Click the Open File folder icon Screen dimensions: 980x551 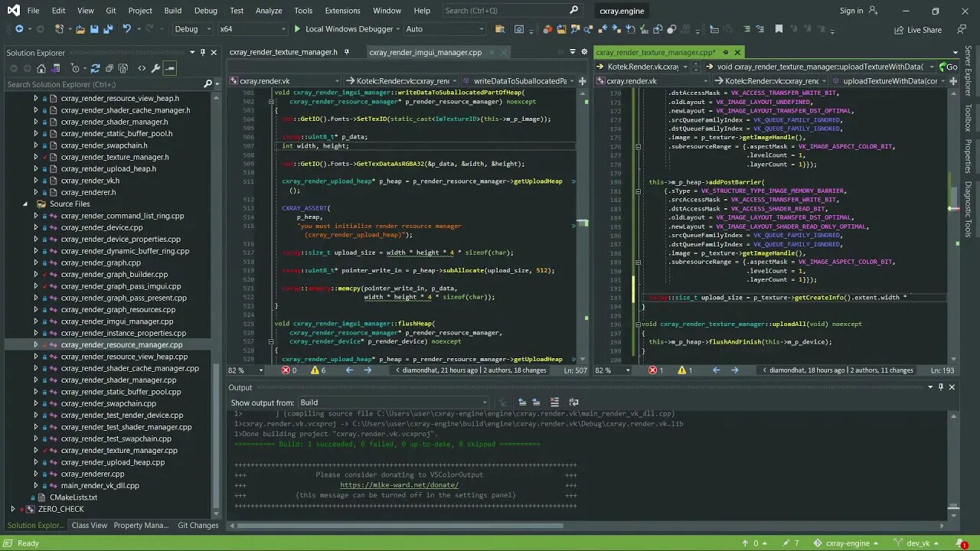(x=80, y=29)
